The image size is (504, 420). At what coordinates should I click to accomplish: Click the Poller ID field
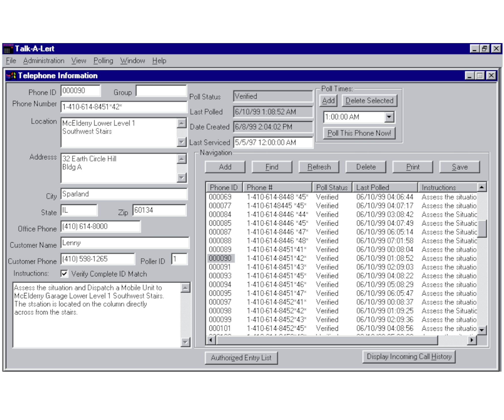[x=179, y=259]
